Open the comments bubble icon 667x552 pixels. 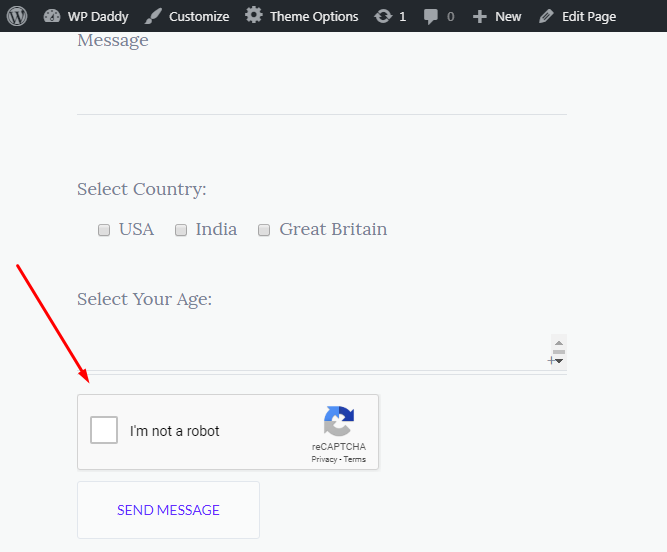point(430,17)
